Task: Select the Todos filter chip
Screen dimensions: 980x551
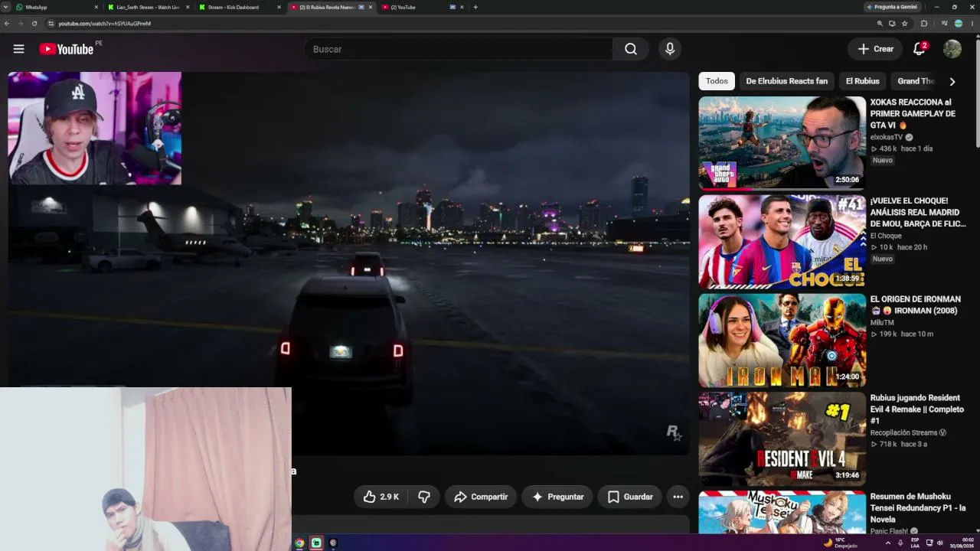Action: [x=717, y=81]
